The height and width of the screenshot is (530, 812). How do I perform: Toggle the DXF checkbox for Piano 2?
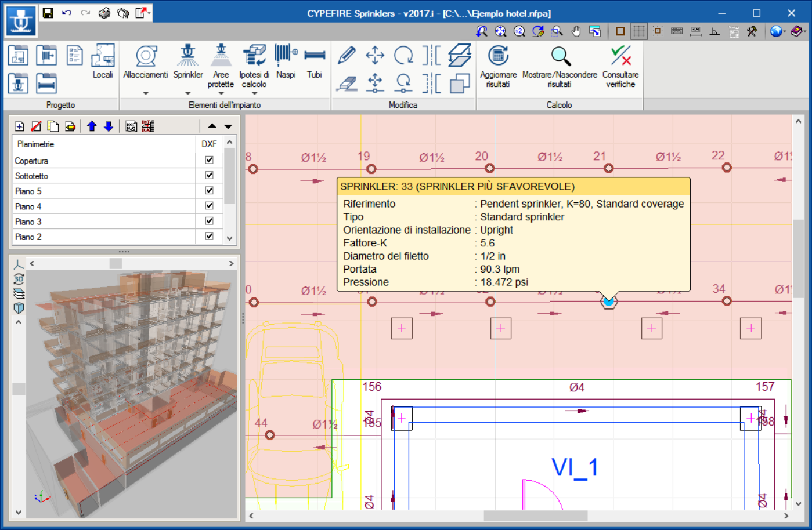point(210,236)
